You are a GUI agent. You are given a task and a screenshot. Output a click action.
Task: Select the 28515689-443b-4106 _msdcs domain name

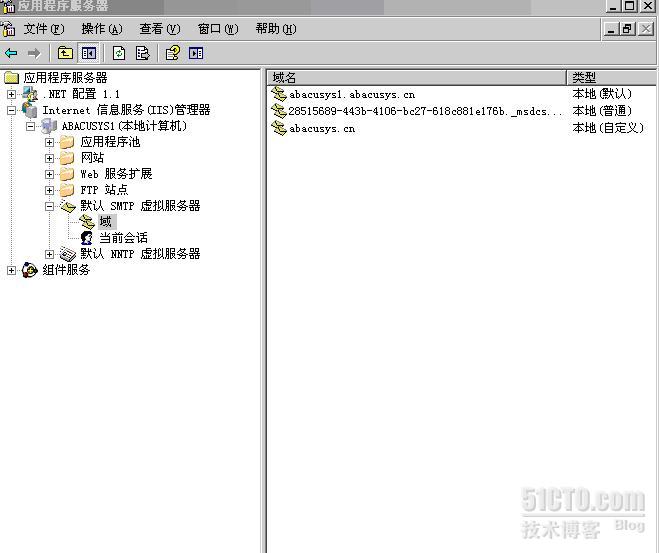[425, 111]
